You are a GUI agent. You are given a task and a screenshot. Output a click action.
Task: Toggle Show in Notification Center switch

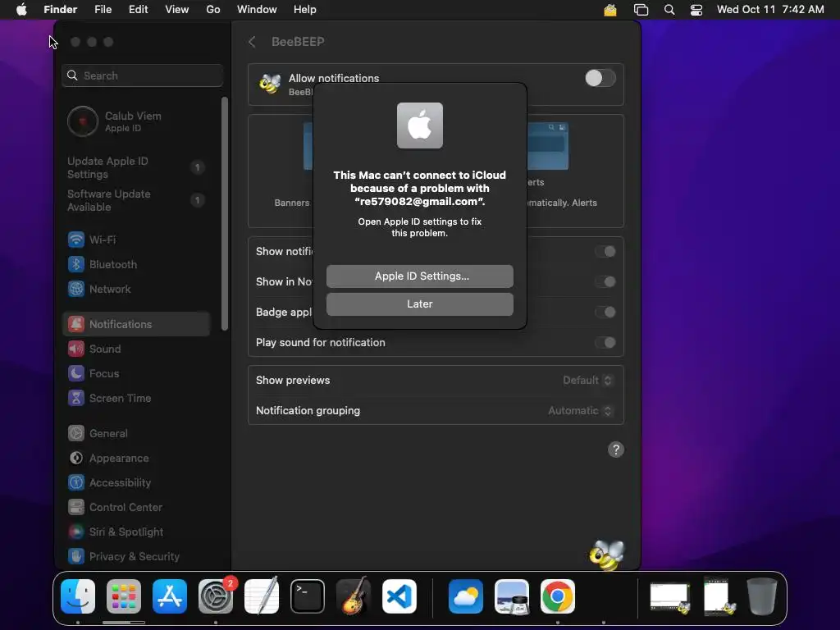coord(605,282)
